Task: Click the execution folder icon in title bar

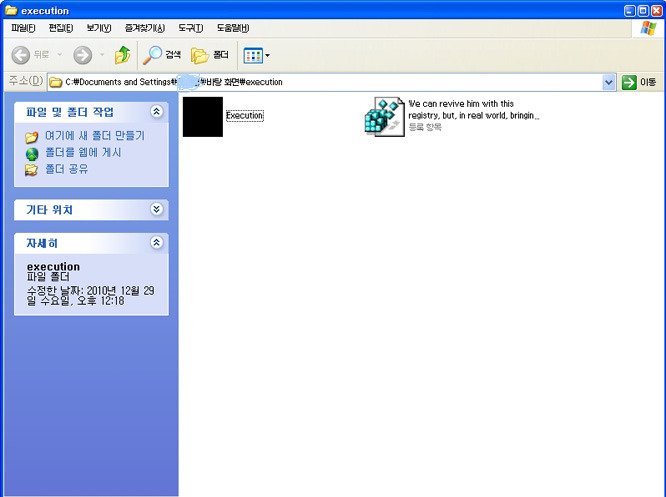Action: tap(11, 10)
